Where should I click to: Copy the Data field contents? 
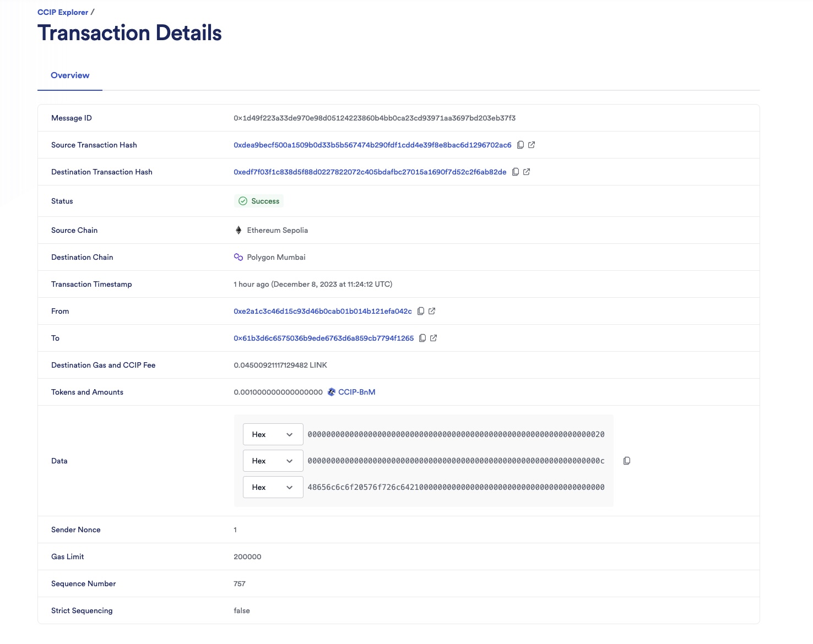point(627,461)
